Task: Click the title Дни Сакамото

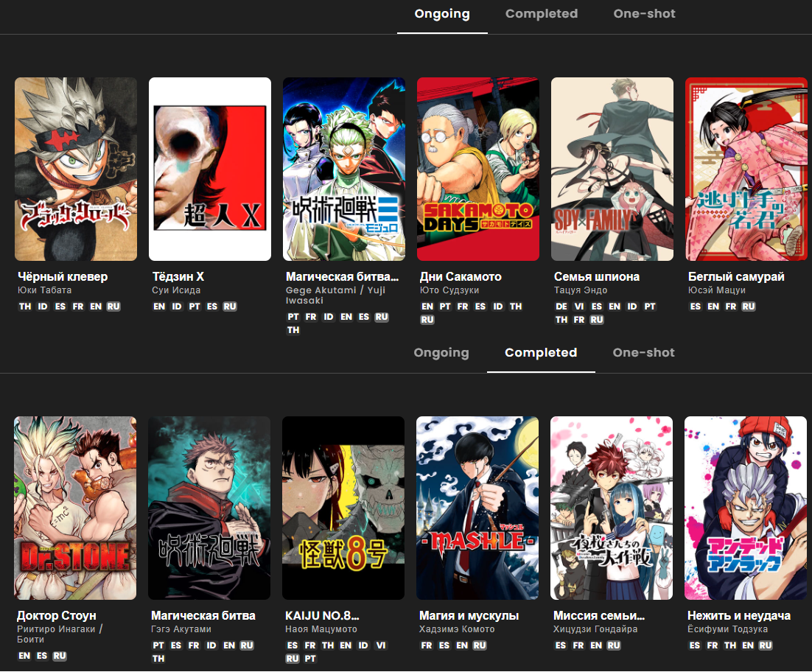Action: tap(461, 276)
